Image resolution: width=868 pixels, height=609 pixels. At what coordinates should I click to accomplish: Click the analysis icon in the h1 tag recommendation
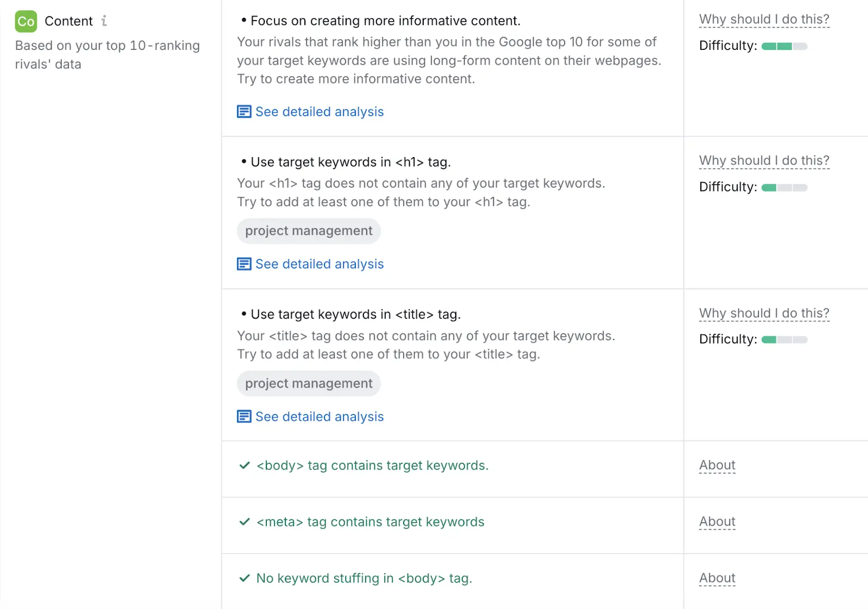pos(244,264)
